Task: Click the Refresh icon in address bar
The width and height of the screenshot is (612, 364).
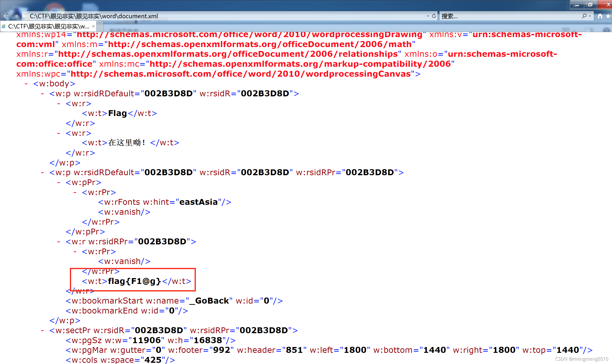Action: pyautogui.click(x=434, y=16)
